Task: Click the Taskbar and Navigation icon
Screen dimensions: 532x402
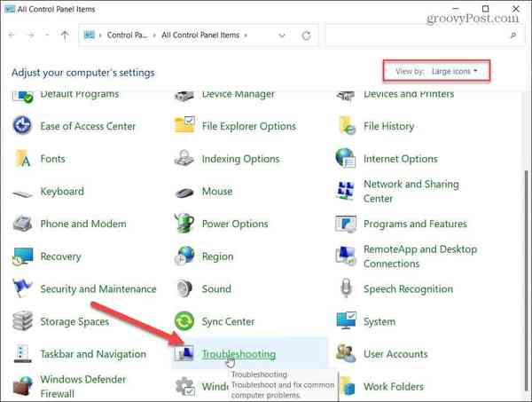Action: pos(22,353)
